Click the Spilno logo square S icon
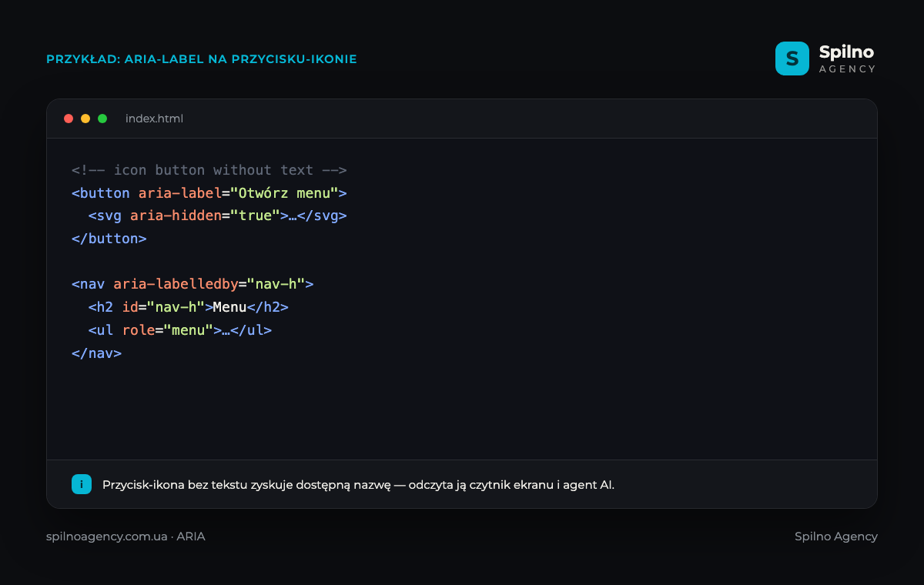924x585 pixels. click(792, 58)
